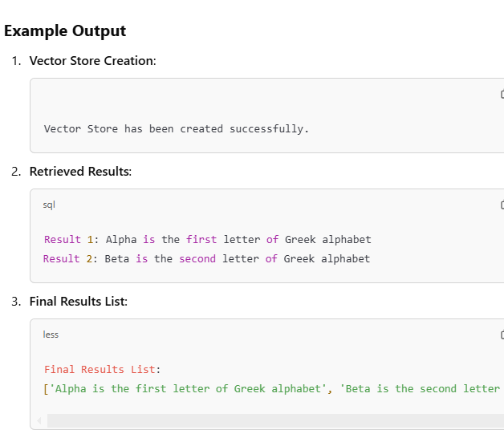Click the 'Example Output' heading
Image resolution: width=504 pixels, height=434 pixels.
point(65,31)
